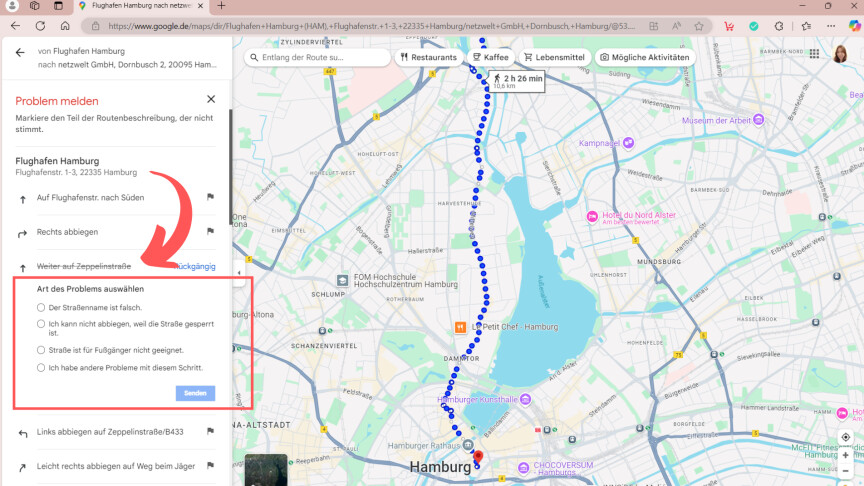Open Le Petit Chef Hamburg marker
This screenshot has width=864, height=486.
460,327
